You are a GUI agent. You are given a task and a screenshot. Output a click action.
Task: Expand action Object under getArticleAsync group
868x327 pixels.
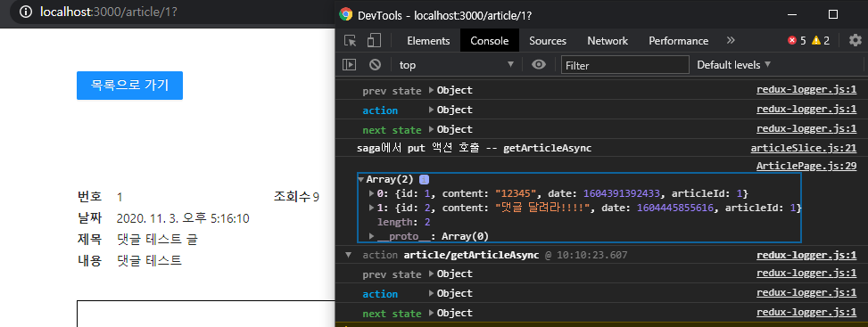click(432, 293)
